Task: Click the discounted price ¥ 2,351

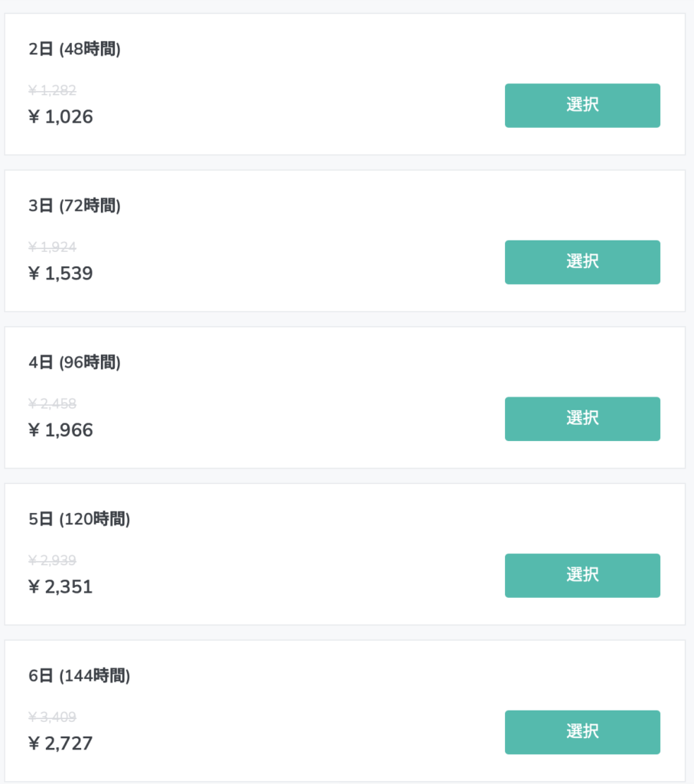Action: (60, 586)
